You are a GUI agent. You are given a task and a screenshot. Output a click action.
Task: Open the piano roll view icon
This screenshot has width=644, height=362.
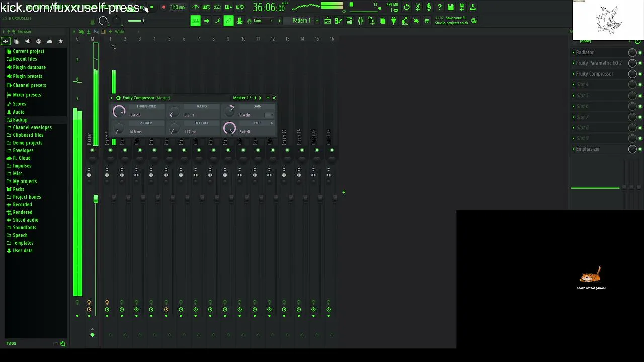tap(339, 21)
